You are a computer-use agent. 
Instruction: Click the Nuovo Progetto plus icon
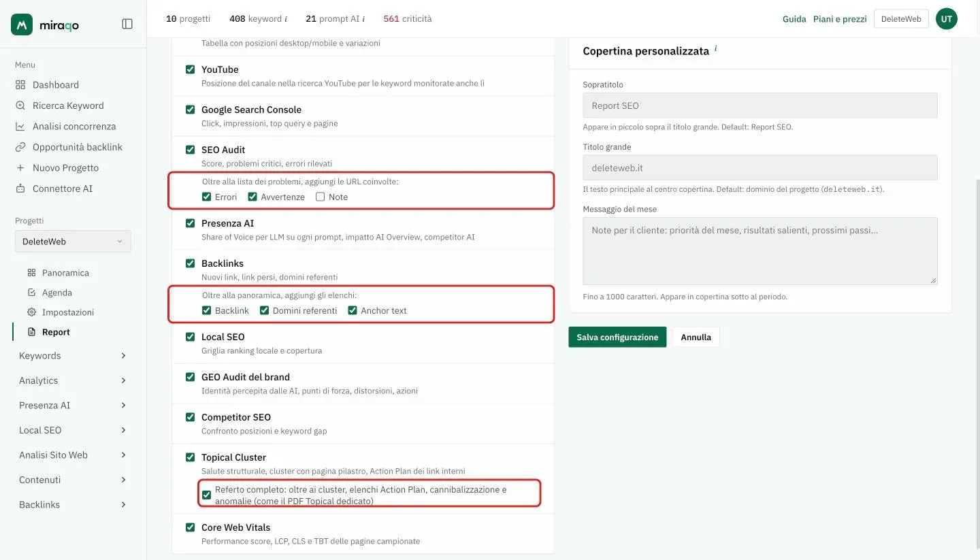pos(20,168)
